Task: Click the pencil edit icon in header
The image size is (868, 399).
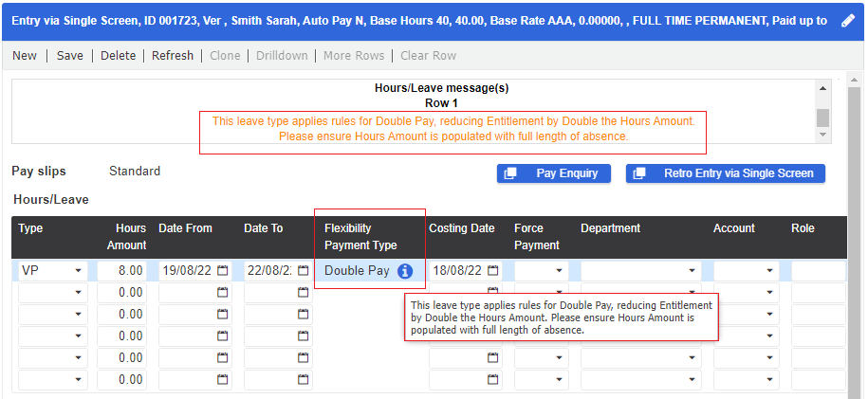Action: [x=847, y=21]
